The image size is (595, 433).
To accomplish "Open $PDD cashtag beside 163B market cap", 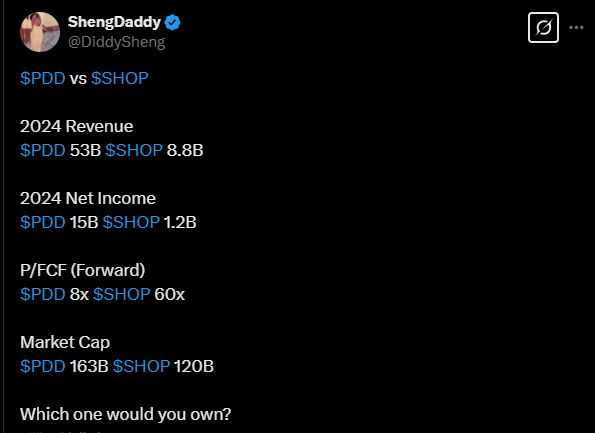I will (x=42, y=367).
